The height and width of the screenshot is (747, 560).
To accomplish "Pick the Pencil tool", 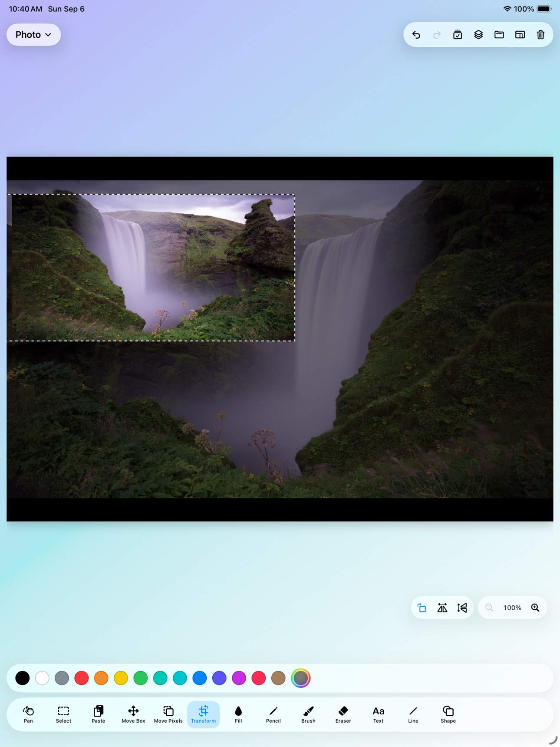I will pos(273,714).
